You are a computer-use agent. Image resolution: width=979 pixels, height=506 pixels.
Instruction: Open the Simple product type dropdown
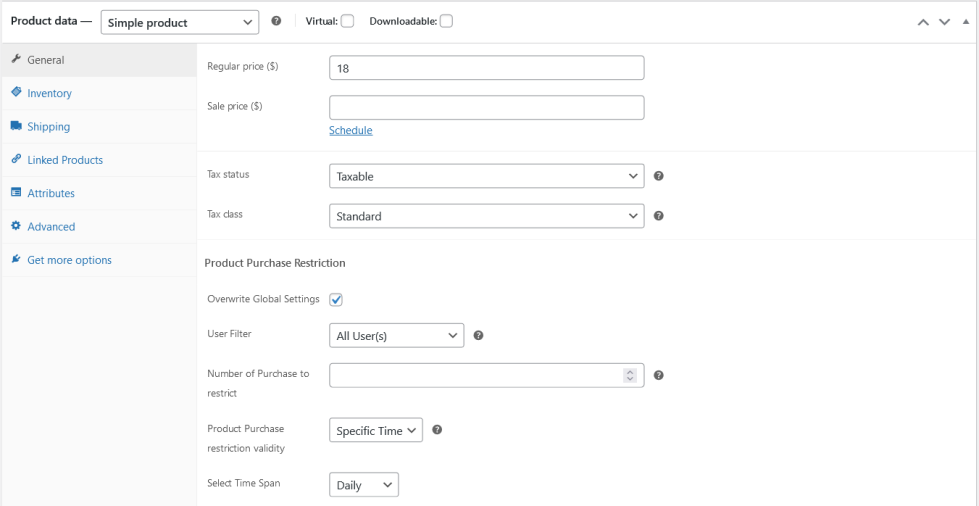click(180, 23)
